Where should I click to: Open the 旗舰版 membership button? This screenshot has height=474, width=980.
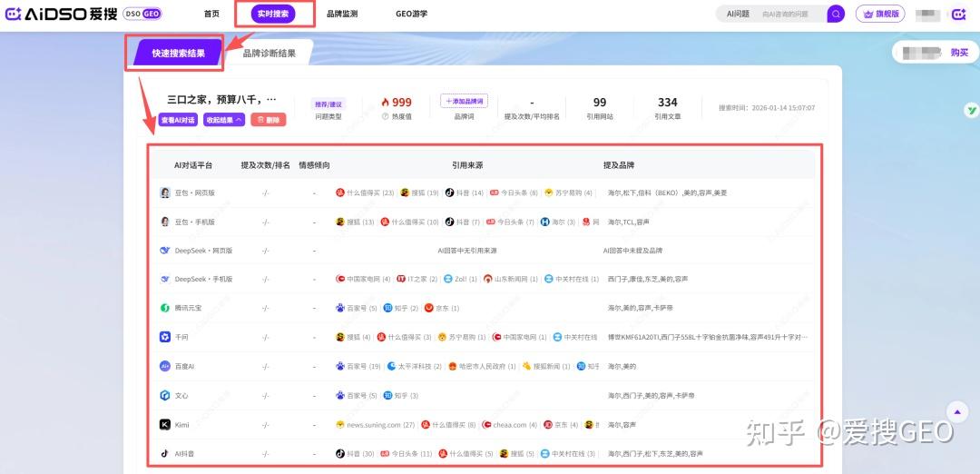pyautogui.click(x=880, y=14)
